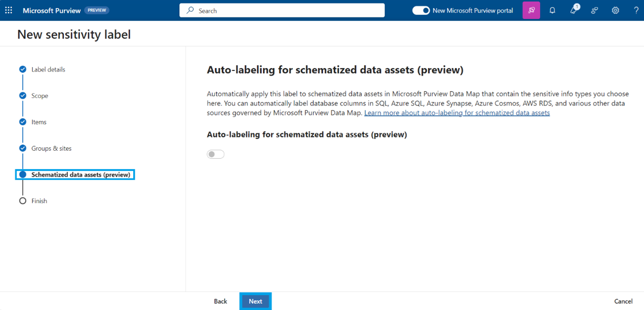
Task: Click the connected solutions icon in header
Action: click(x=594, y=10)
